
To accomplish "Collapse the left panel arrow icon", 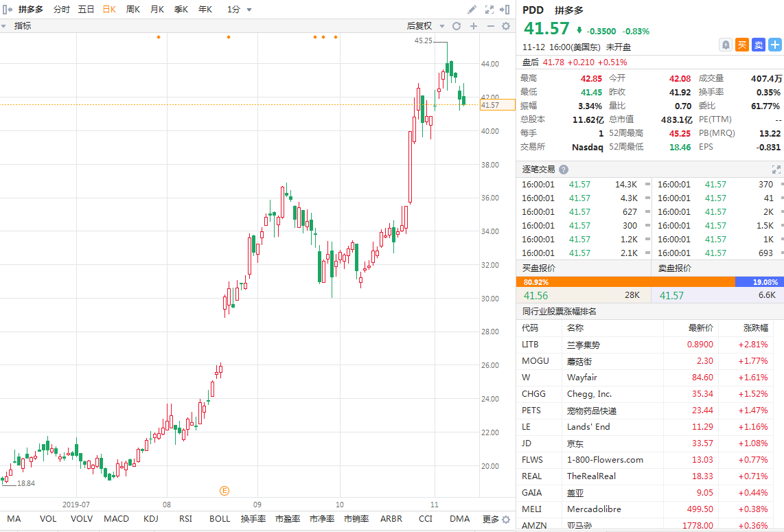I will [x=7, y=10].
